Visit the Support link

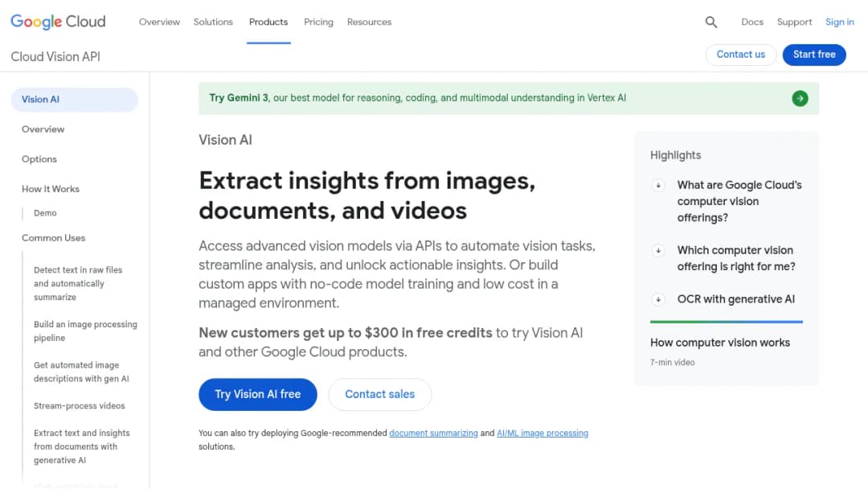794,23
